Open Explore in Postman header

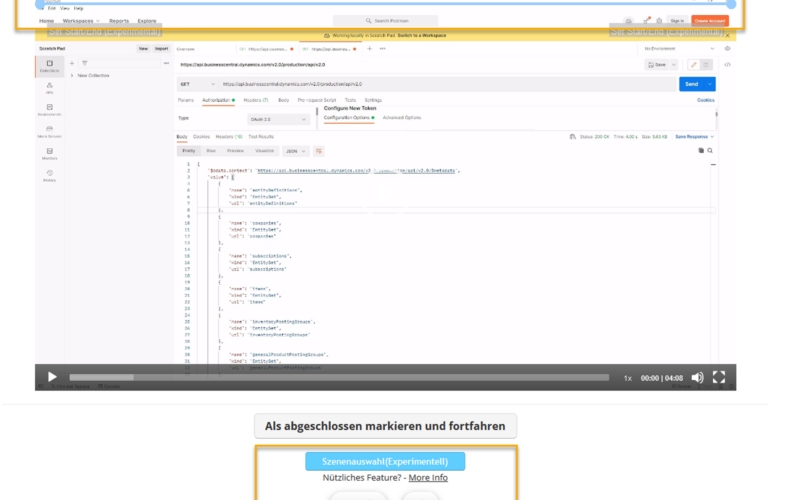(x=147, y=21)
